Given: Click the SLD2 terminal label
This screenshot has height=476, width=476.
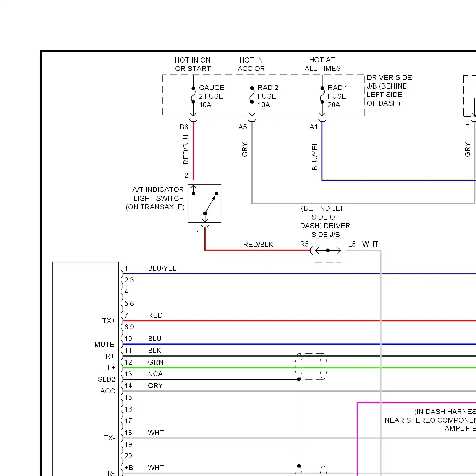Looking at the screenshot, I should tap(107, 379).
